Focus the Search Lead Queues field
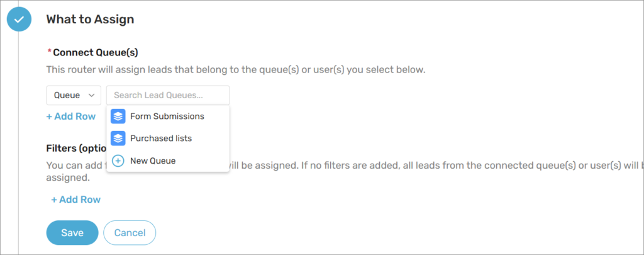The image size is (644, 255). [x=168, y=95]
